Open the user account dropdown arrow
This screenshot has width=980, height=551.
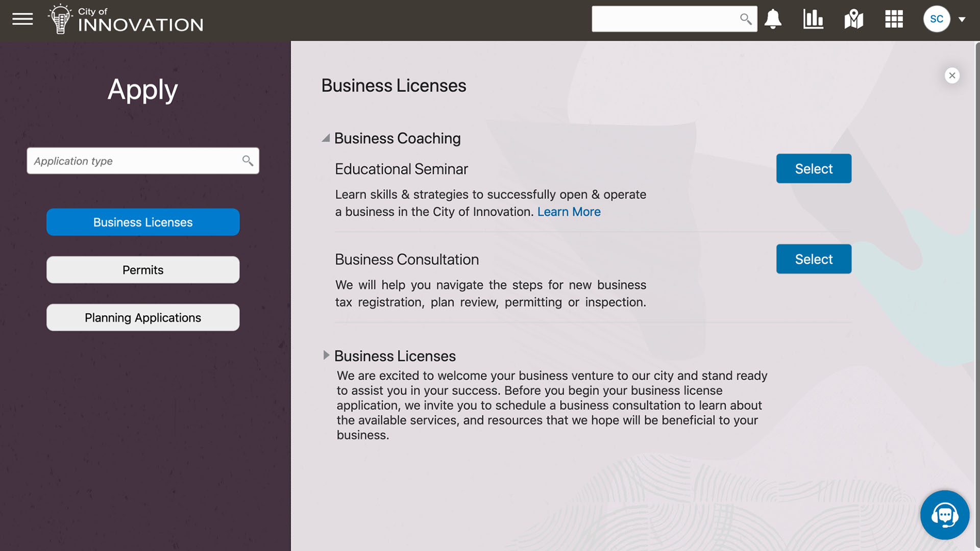[963, 19]
